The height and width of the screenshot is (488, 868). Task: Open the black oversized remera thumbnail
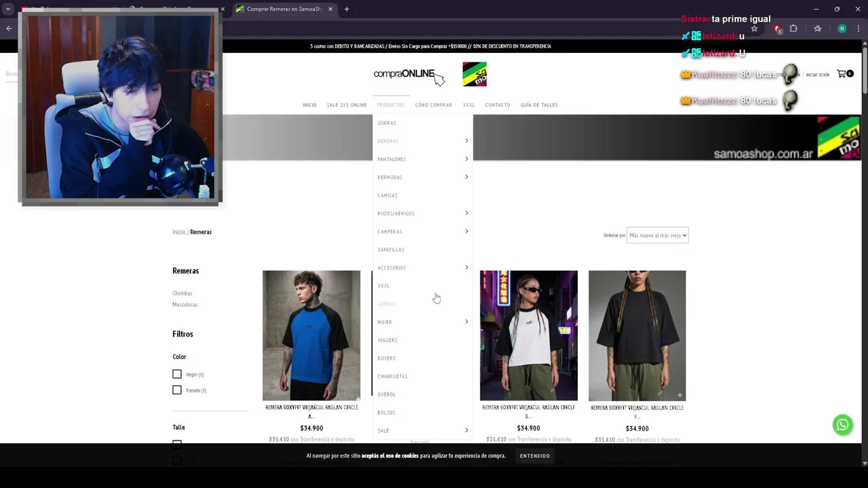click(637, 335)
